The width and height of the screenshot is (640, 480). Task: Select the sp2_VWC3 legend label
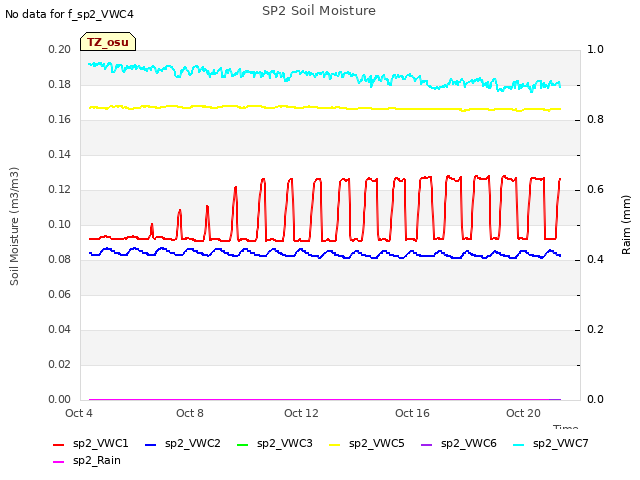(x=284, y=444)
